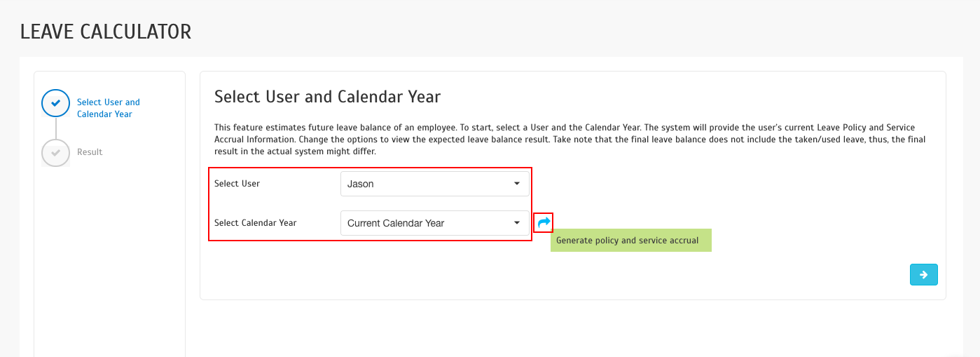Open the user selector showing Jason
This screenshot has width=980, height=357.
click(x=427, y=184)
